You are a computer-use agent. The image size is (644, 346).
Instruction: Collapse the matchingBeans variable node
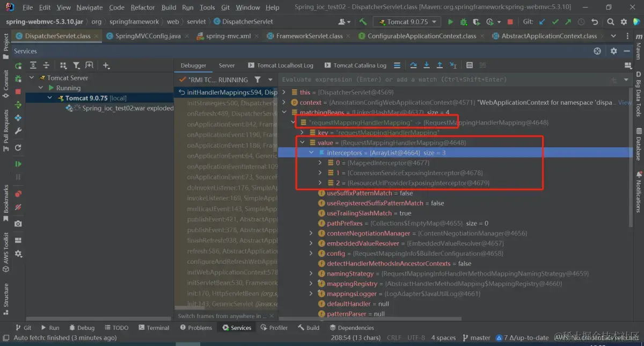click(284, 112)
